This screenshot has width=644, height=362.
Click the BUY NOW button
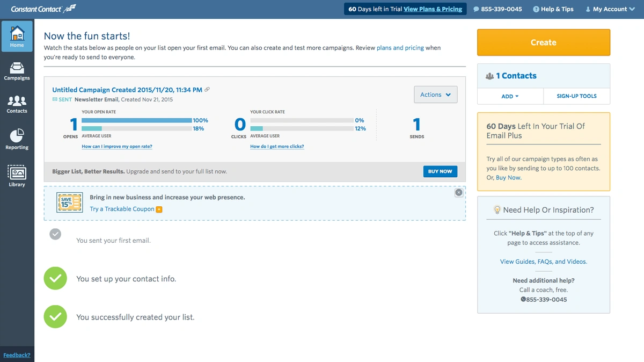[x=440, y=171]
